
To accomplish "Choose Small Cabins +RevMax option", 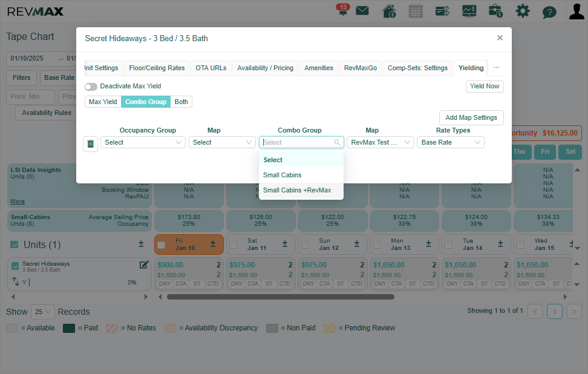I will [301, 190].
